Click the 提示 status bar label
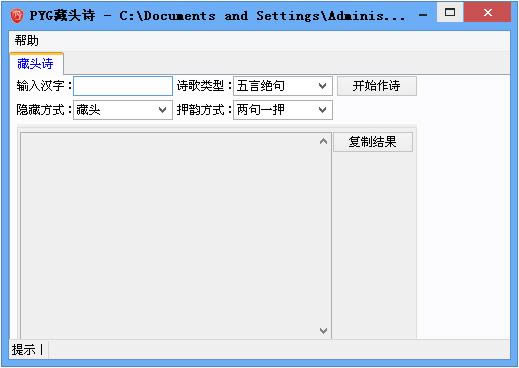 pyautogui.click(x=24, y=350)
